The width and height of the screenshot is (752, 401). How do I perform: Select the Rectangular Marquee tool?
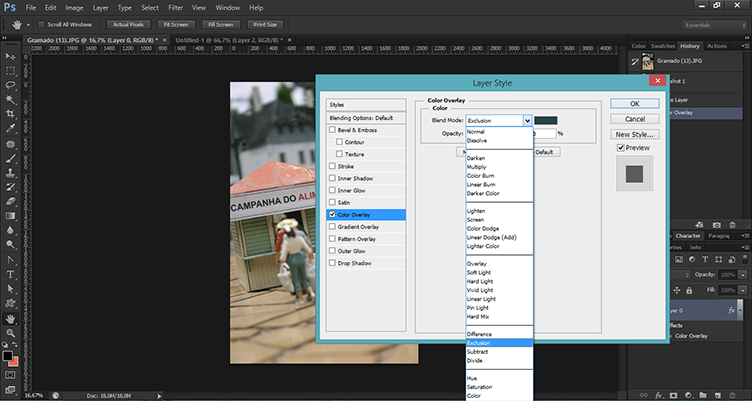pyautogui.click(x=10, y=71)
